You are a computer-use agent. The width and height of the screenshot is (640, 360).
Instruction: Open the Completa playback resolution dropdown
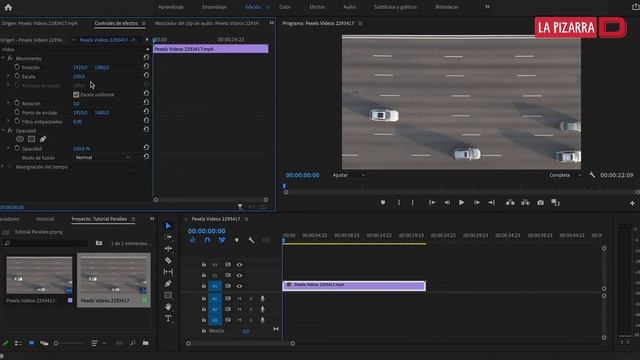coord(564,175)
